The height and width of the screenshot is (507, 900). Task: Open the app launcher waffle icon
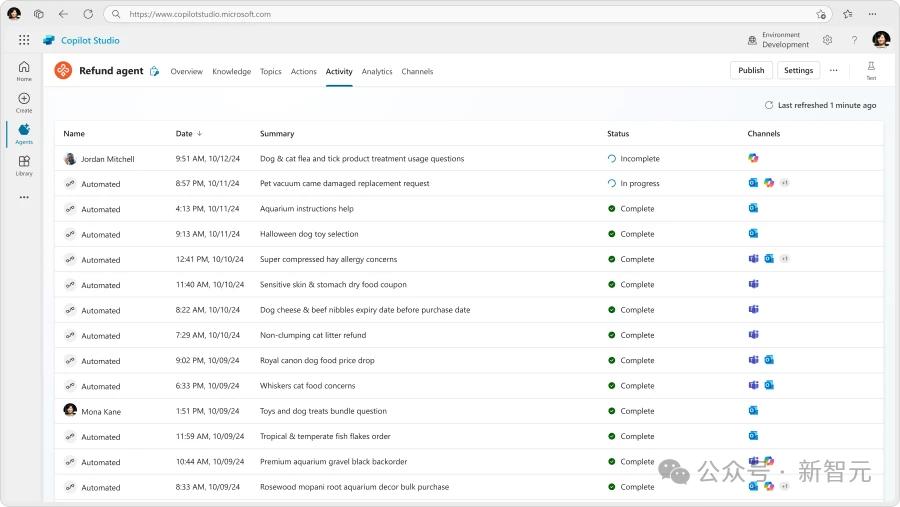24,40
